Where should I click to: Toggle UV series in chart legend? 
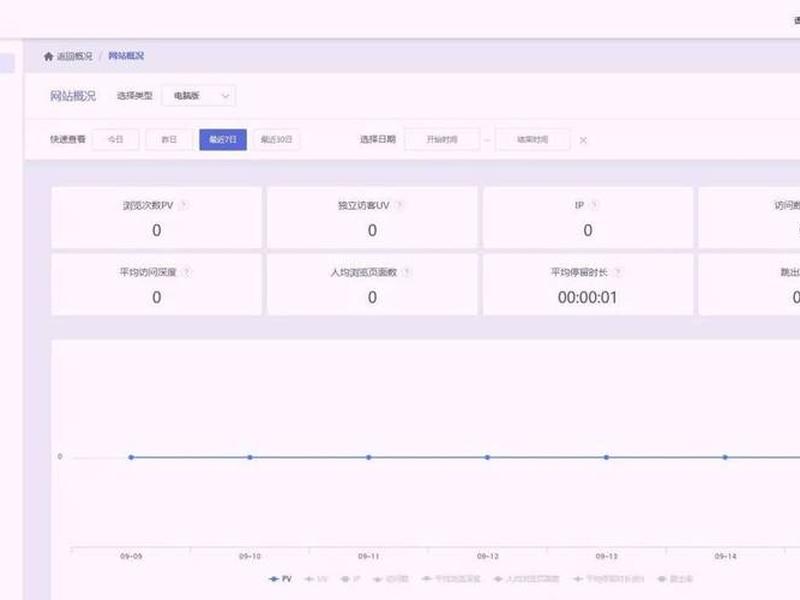[x=316, y=579]
